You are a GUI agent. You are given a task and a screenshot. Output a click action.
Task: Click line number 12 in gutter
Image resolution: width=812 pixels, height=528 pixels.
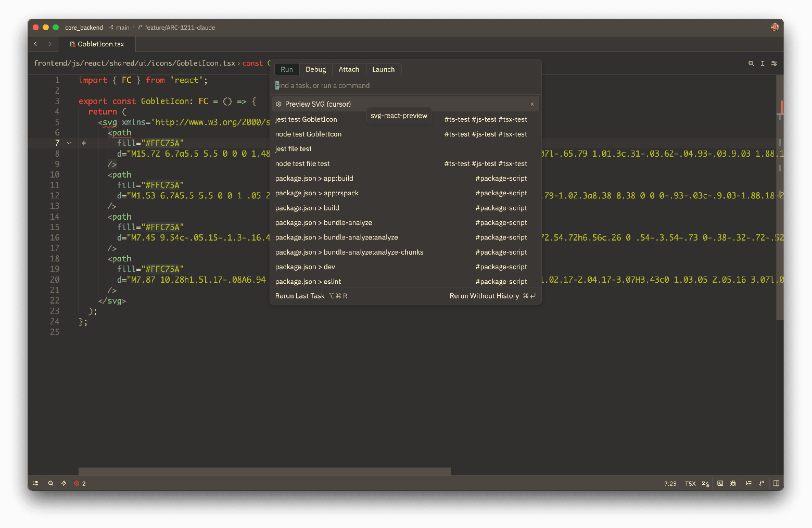pyautogui.click(x=55, y=196)
